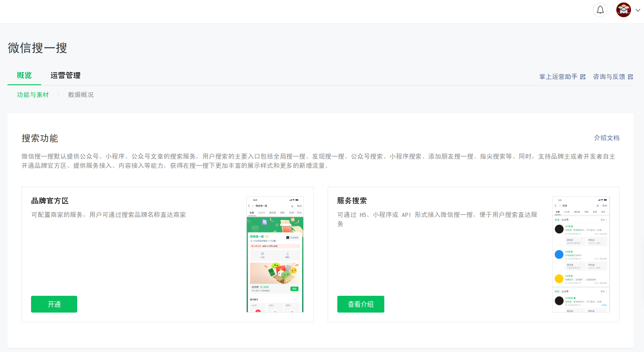This screenshot has height=352, width=644.
Task: View the 服务搜索 phone preview image
Action: point(581,254)
